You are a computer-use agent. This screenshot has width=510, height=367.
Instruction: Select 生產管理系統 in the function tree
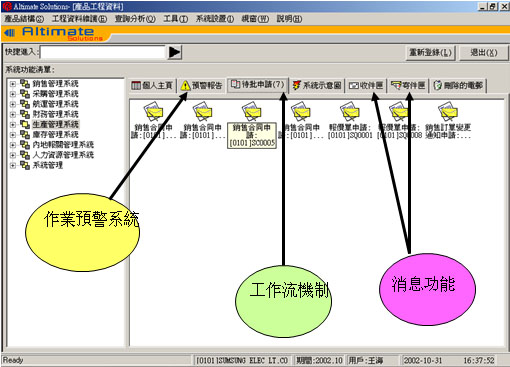click(x=55, y=124)
